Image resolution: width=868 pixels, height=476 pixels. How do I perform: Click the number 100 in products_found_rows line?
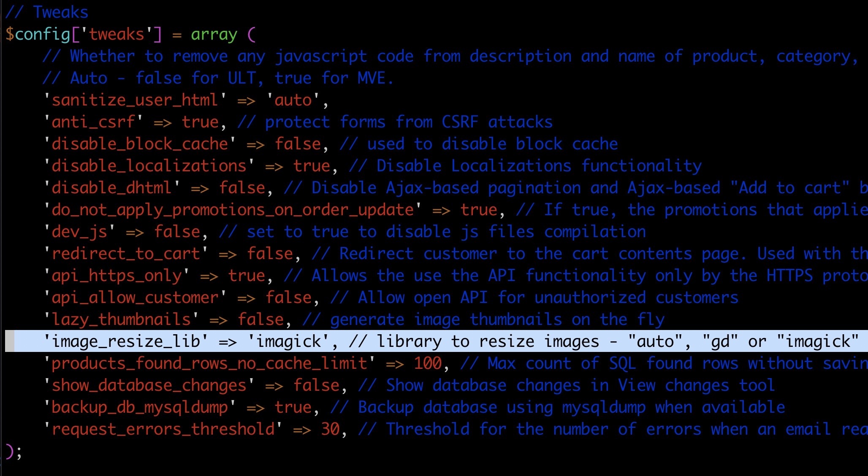(x=428, y=364)
